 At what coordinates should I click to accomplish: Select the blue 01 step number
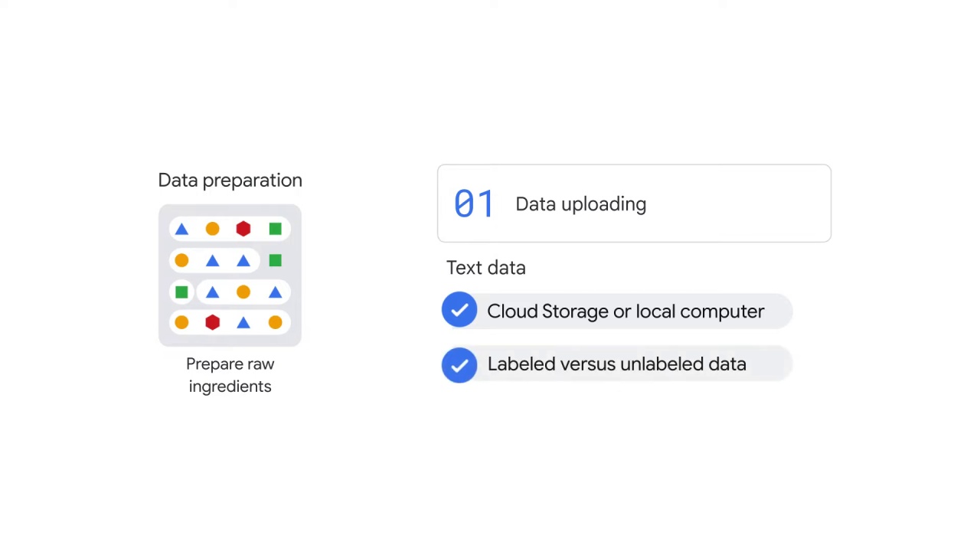coord(474,204)
